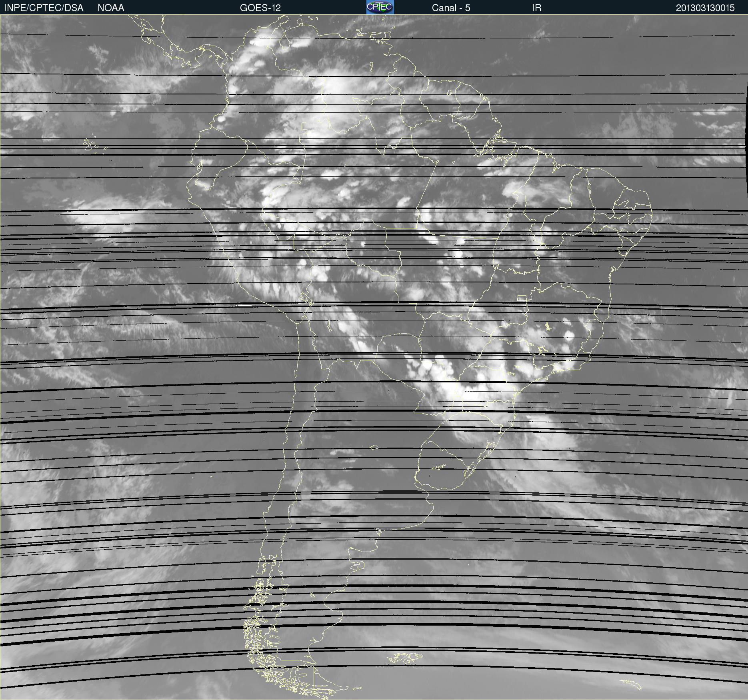The image size is (748, 700).
Task: Click the IR label in header
Action: (536, 8)
